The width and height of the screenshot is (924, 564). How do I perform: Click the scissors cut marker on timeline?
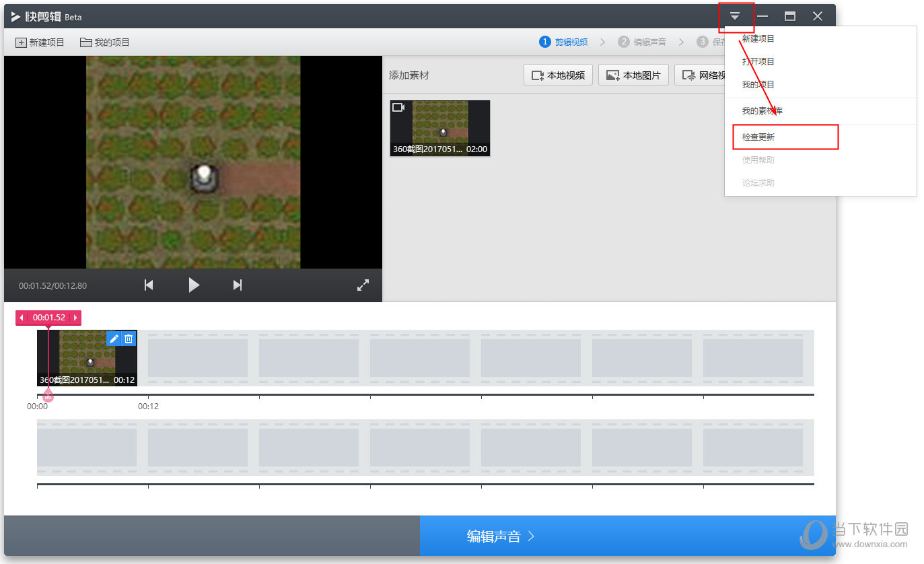(x=48, y=396)
